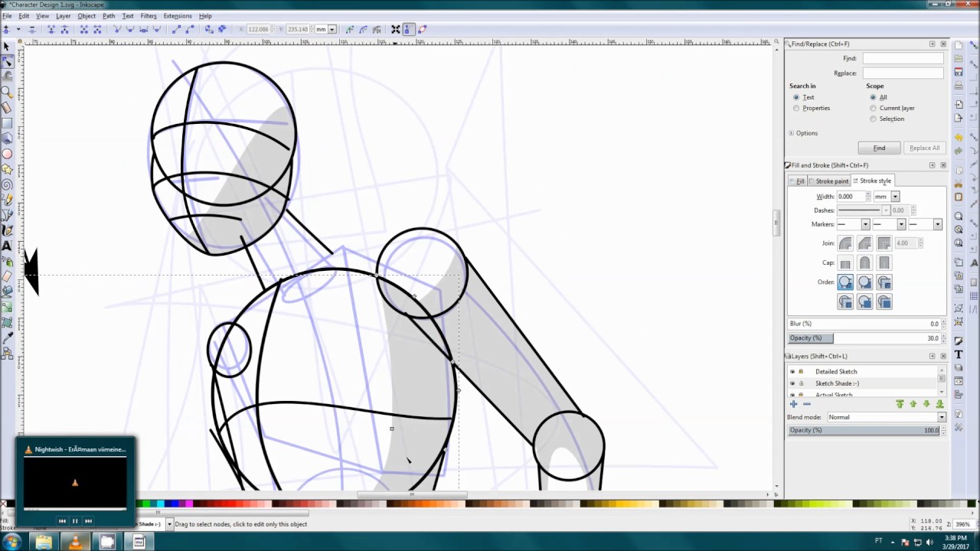Select the Ellipse tool
The image size is (980, 551).
tap(7, 154)
